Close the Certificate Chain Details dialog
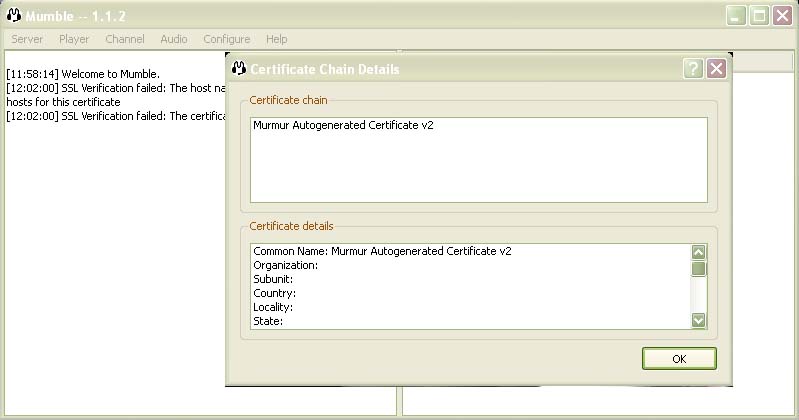799x420 pixels. pyautogui.click(x=716, y=68)
